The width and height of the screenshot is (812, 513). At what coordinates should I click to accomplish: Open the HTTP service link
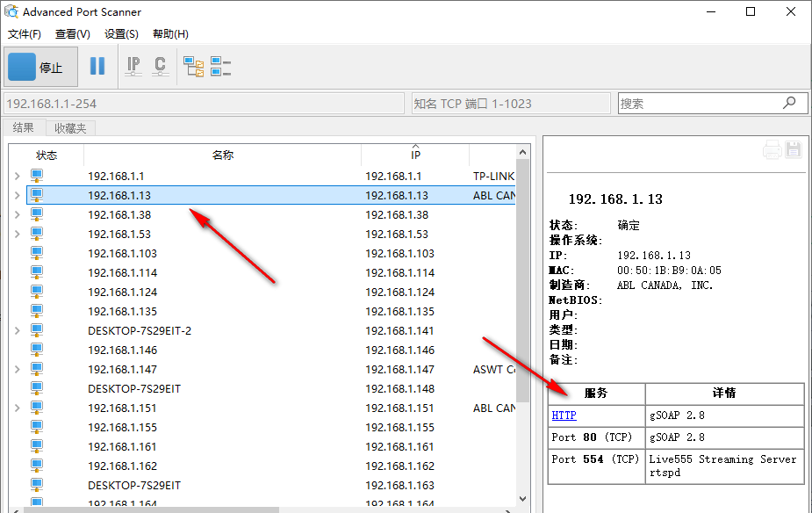[564, 415]
